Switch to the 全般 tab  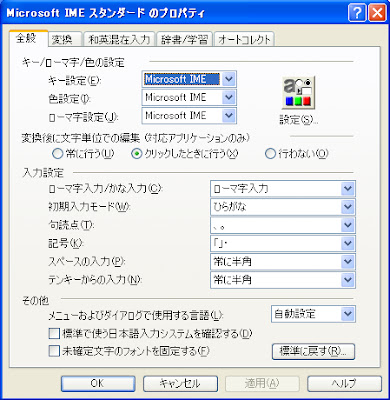28,39
